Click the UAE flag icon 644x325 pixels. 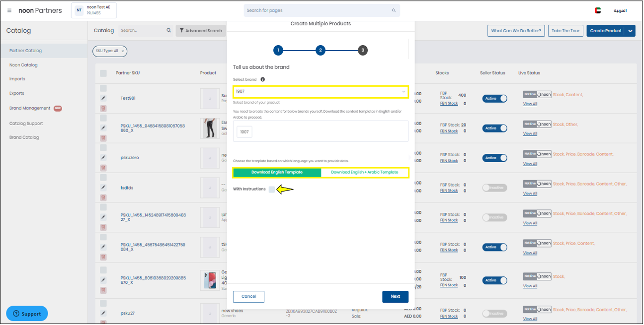pos(598,10)
